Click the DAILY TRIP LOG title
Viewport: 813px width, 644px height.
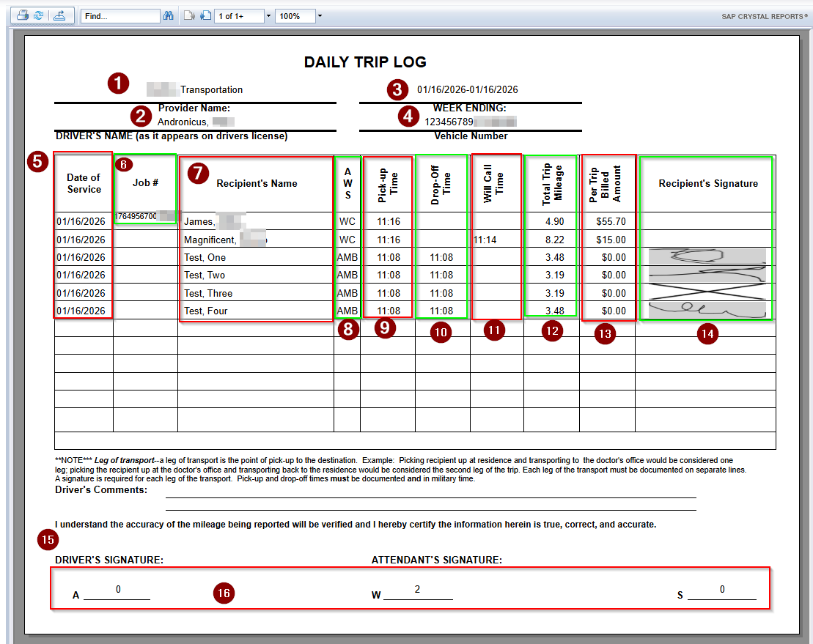click(x=365, y=62)
